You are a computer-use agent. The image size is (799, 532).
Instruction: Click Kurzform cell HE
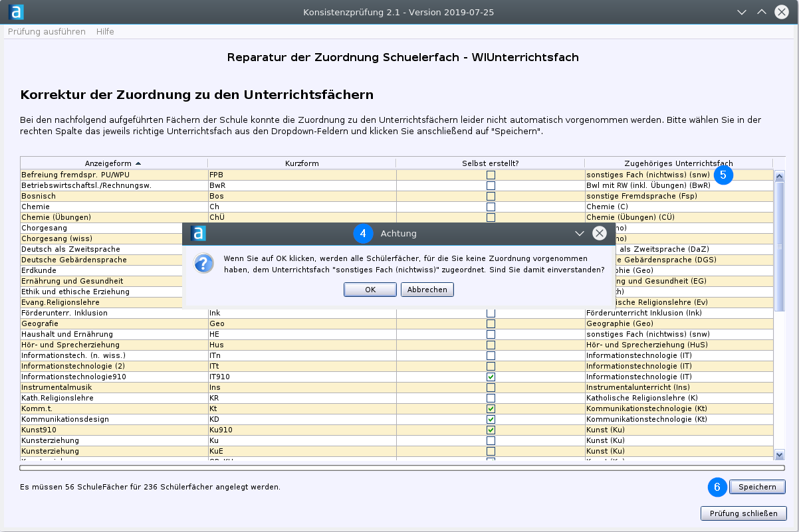(302, 334)
